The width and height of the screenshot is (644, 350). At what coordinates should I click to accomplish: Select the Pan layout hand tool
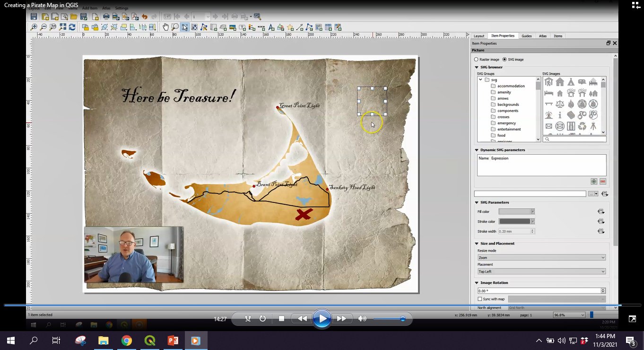tap(166, 27)
